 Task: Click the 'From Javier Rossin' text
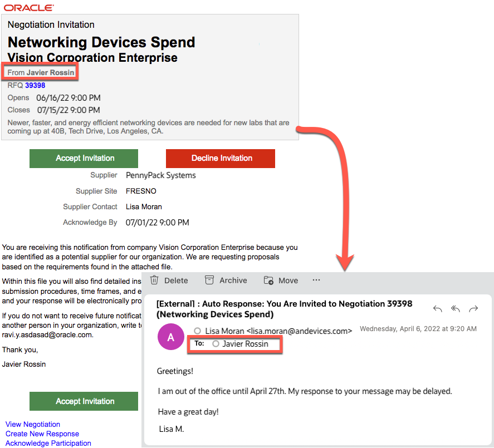(x=41, y=73)
